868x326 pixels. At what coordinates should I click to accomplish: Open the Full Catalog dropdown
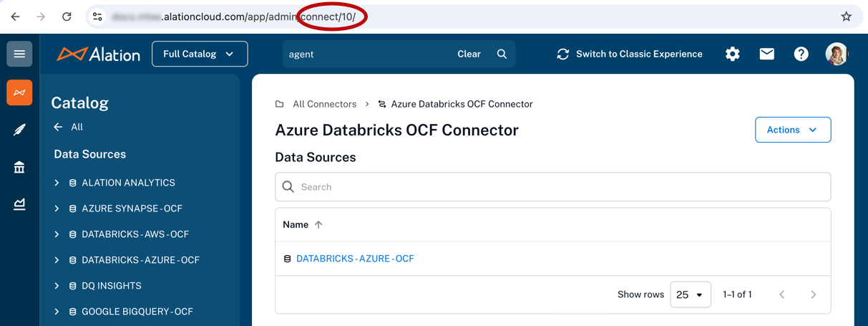coord(200,54)
